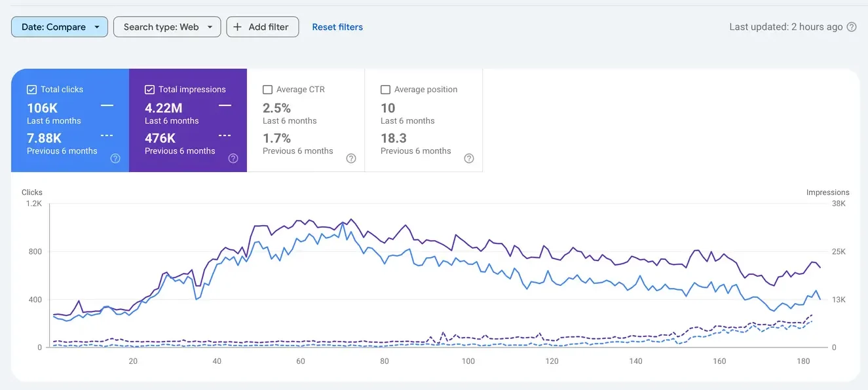Click the Add filter button
The height and width of the screenshot is (390, 868).
[263, 27]
